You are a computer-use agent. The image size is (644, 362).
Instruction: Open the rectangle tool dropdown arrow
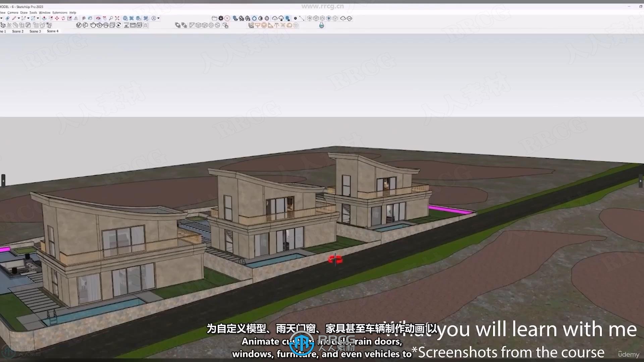pyautogui.click(x=38, y=18)
